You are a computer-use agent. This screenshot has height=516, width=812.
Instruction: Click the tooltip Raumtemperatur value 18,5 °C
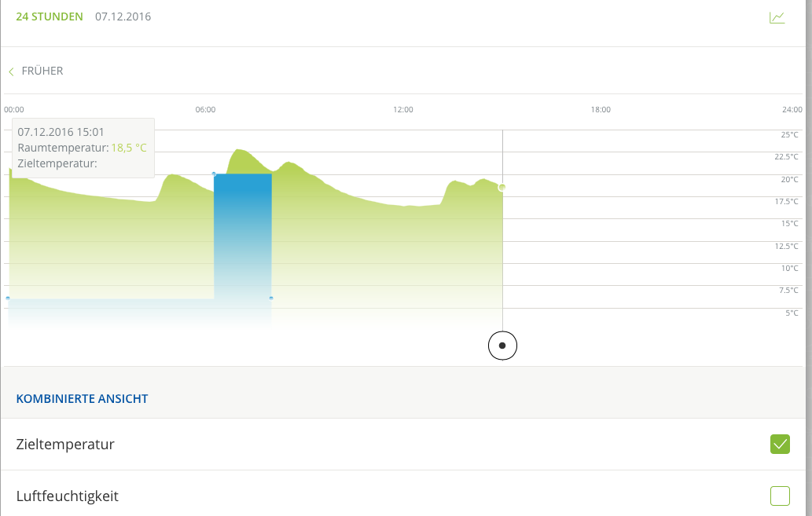(x=129, y=148)
